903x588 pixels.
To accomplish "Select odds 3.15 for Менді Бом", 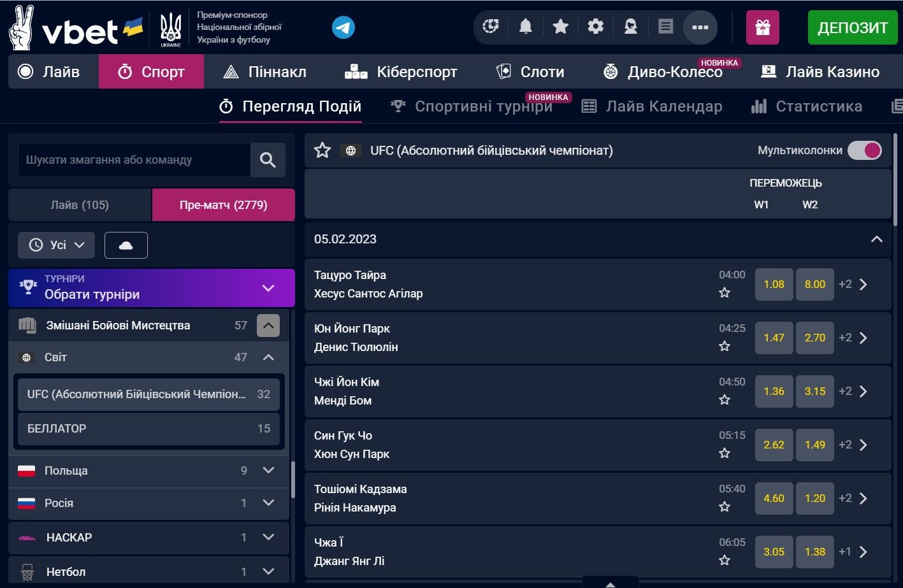I will [815, 391].
